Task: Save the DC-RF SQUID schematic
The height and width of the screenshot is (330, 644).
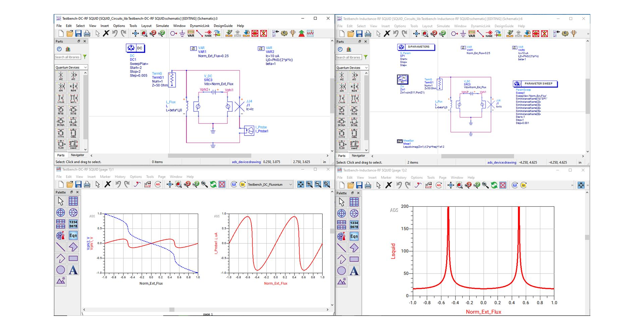Action: pyautogui.click(x=78, y=34)
